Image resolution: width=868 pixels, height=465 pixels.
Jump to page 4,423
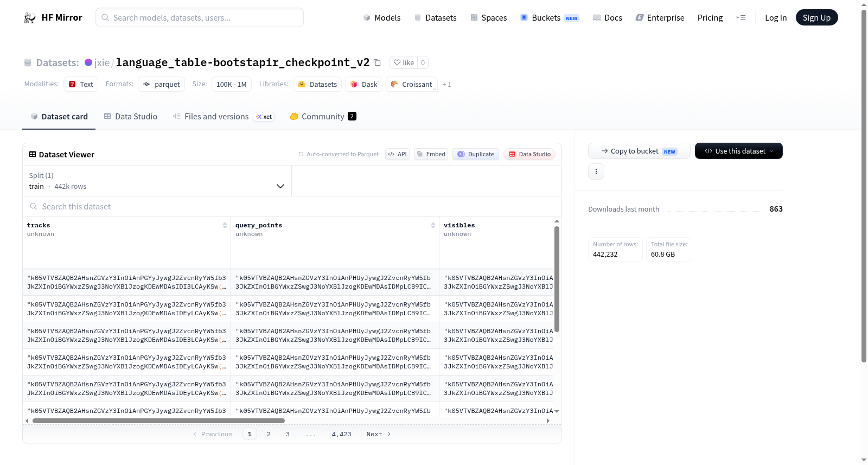[x=341, y=434]
